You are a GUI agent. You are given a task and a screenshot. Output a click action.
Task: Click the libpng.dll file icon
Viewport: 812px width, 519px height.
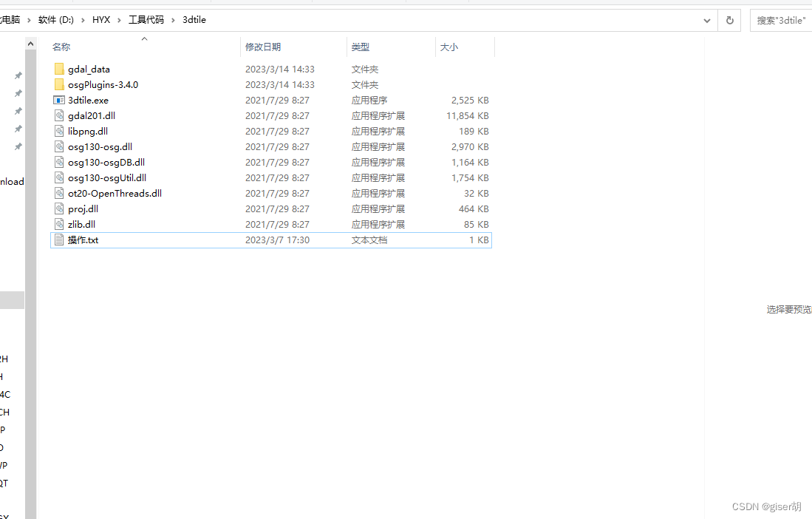pos(59,131)
